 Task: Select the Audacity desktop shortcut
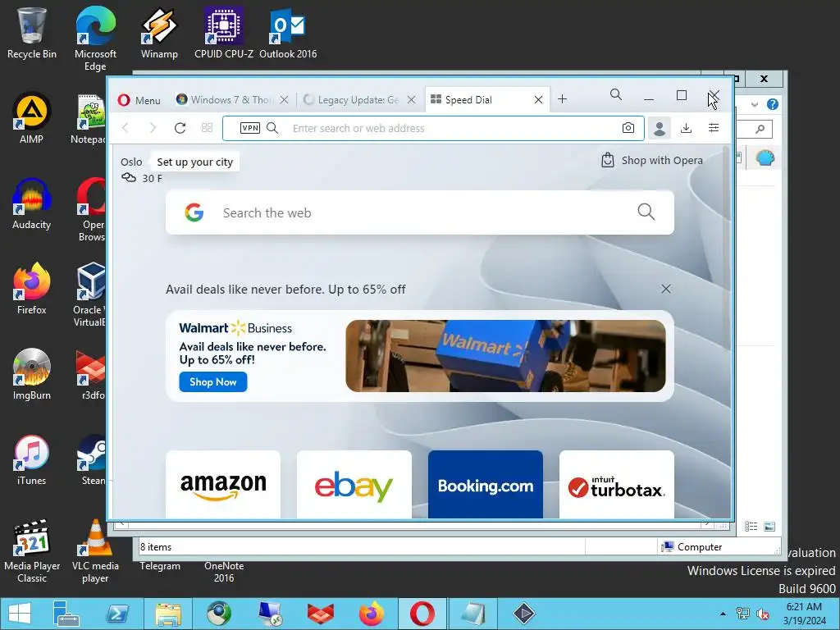coord(32,203)
